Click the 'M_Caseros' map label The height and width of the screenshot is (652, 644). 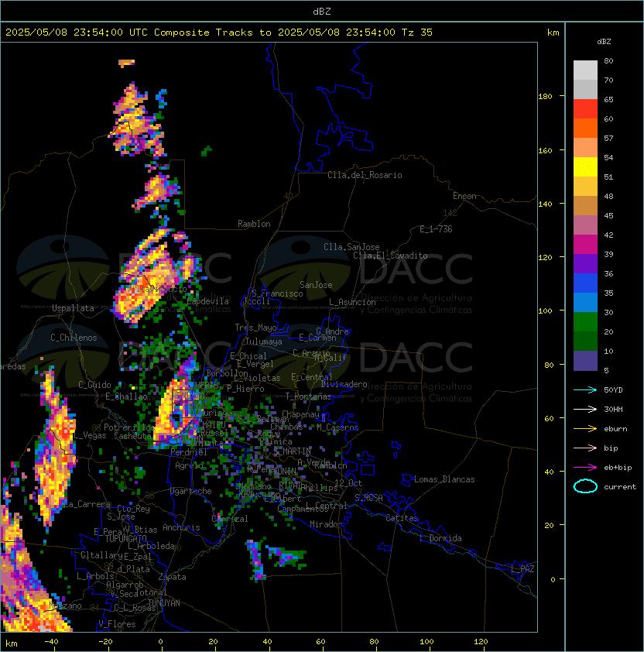coord(337,427)
